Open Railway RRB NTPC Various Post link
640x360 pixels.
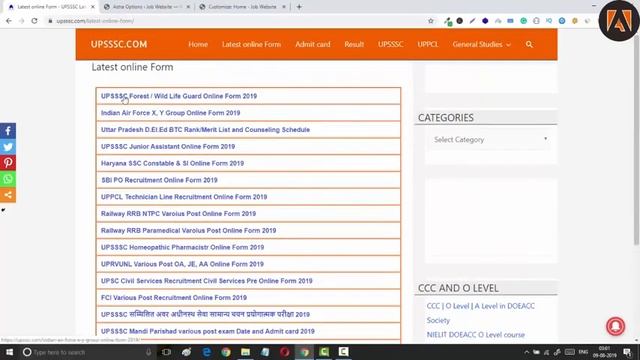(178, 213)
